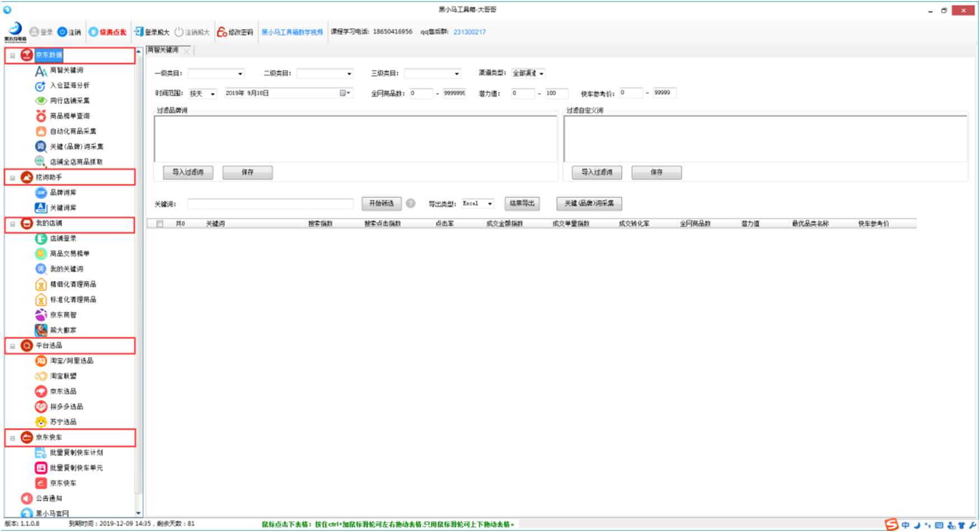This screenshot has width=980, height=532.
Task: Click 导入过滤词 under 过滤品牌词
Action: click(188, 172)
